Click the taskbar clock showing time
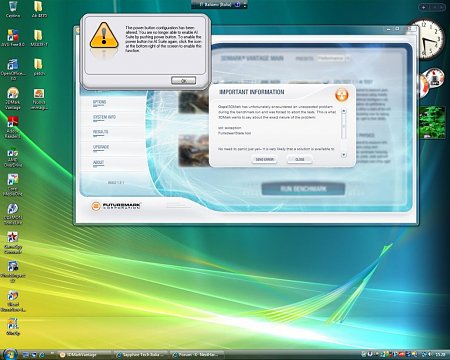 point(441,354)
